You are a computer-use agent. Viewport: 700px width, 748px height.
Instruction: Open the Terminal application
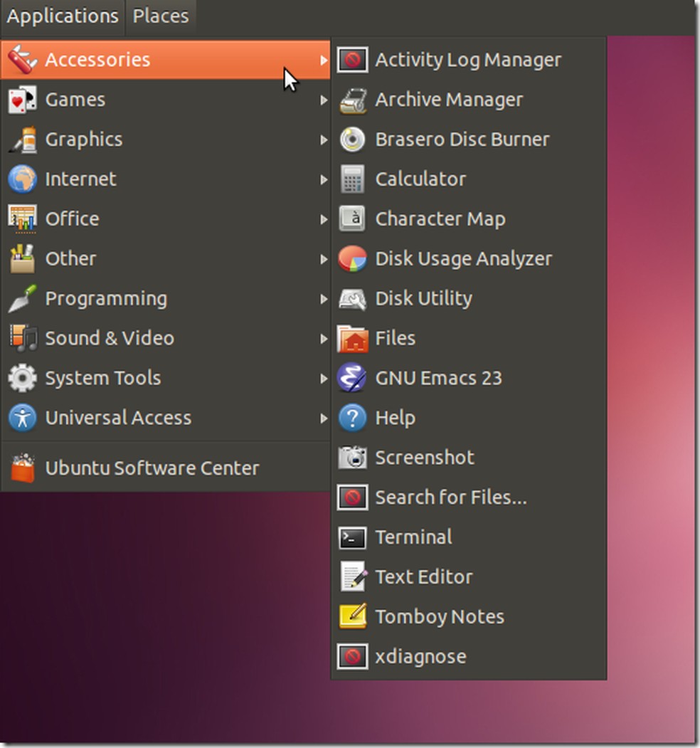point(413,537)
